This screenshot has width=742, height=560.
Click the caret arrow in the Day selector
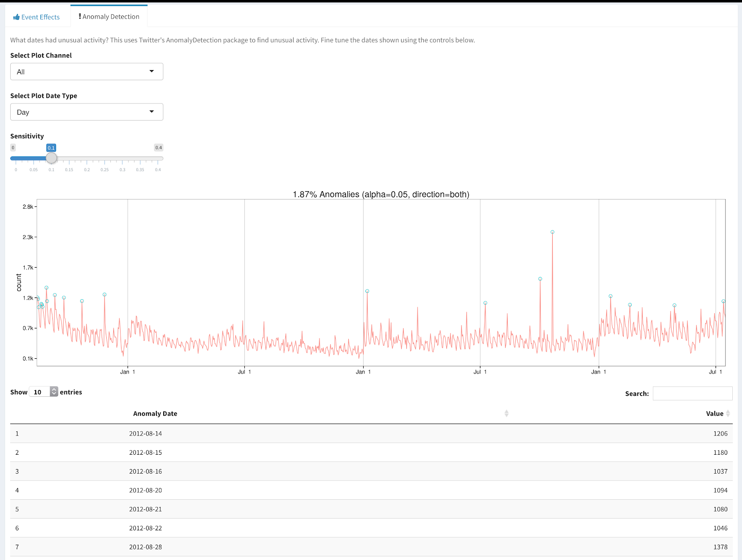click(152, 112)
